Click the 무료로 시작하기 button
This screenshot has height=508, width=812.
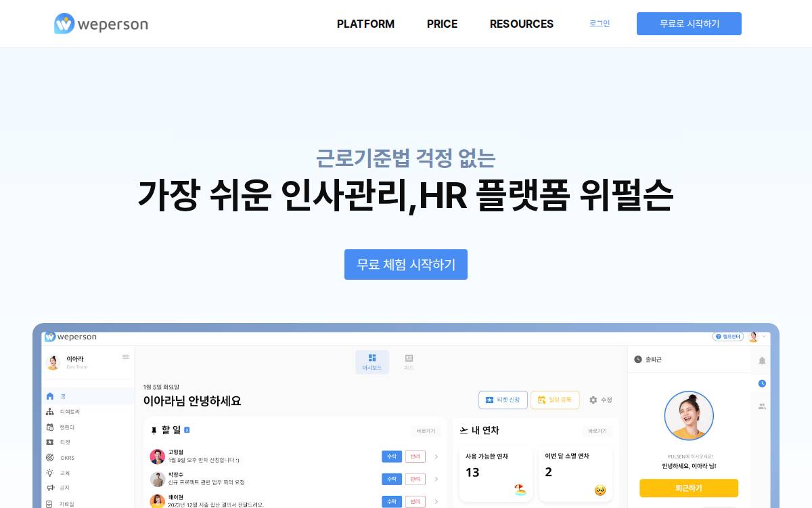pyautogui.click(x=689, y=24)
